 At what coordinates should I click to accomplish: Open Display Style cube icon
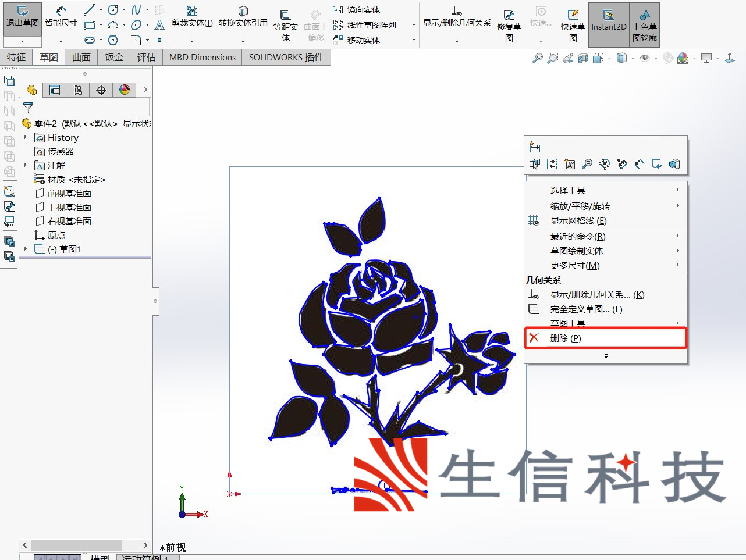pos(622,58)
